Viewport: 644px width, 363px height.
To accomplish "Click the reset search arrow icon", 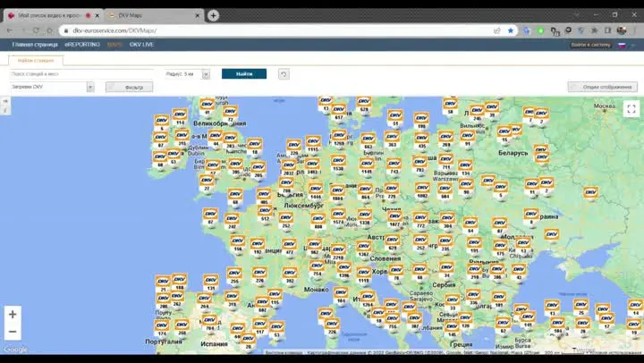I will click(284, 74).
